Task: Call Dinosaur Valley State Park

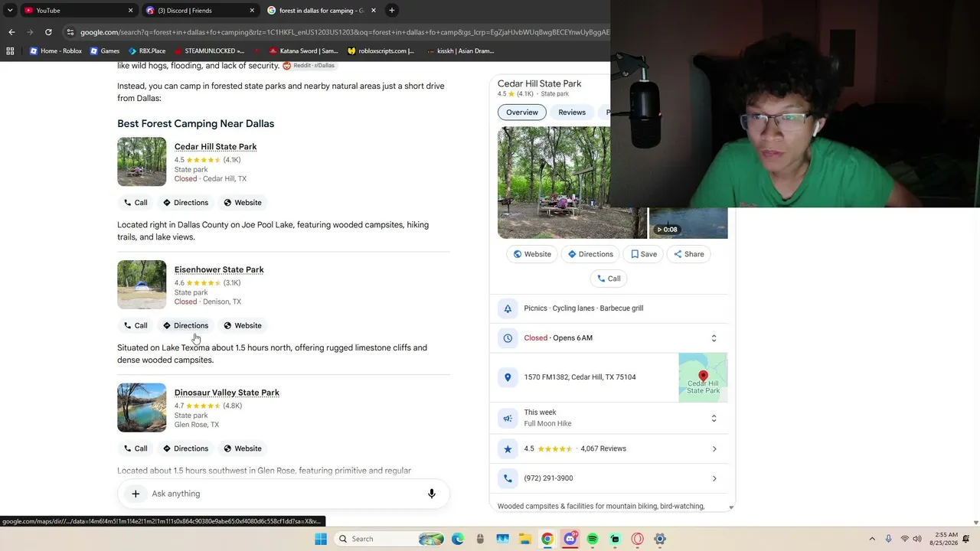Action: pyautogui.click(x=136, y=448)
